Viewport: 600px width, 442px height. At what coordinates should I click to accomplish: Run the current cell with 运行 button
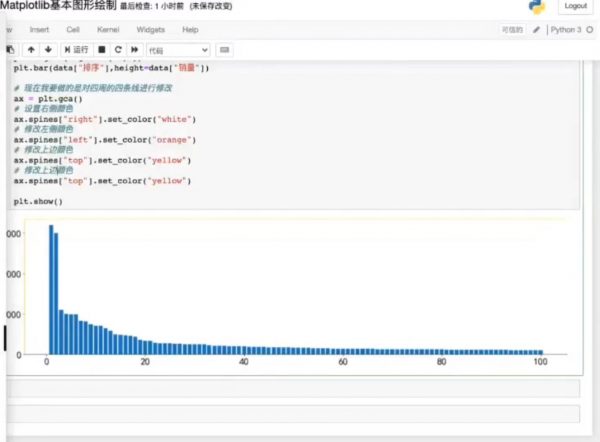(76, 49)
